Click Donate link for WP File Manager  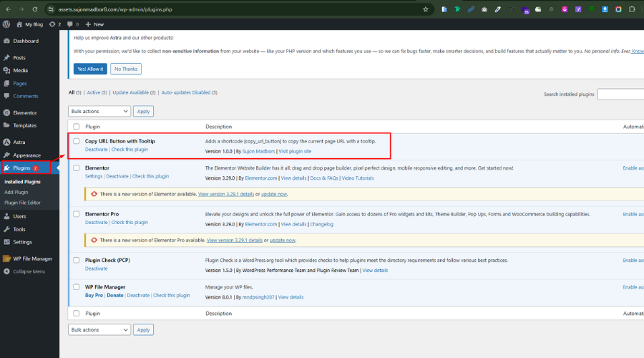click(115, 296)
